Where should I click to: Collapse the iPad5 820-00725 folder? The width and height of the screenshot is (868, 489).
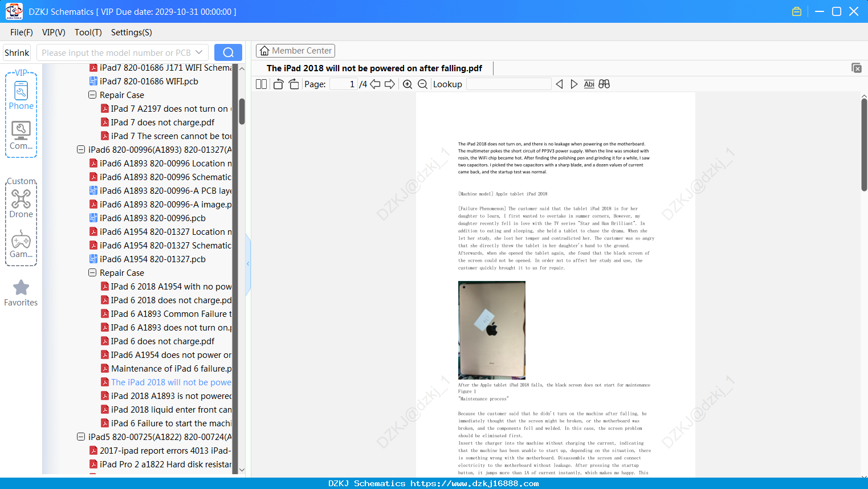[81, 437]
